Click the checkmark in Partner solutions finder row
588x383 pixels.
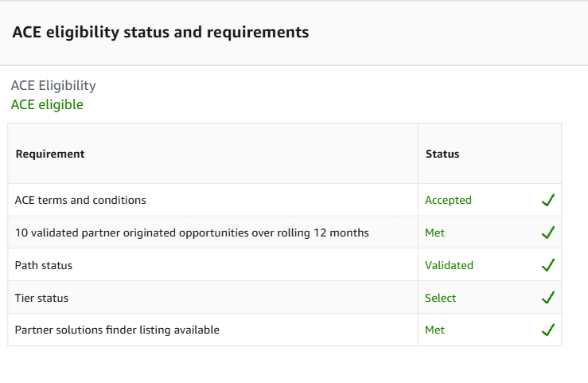(x=548, y=330)
